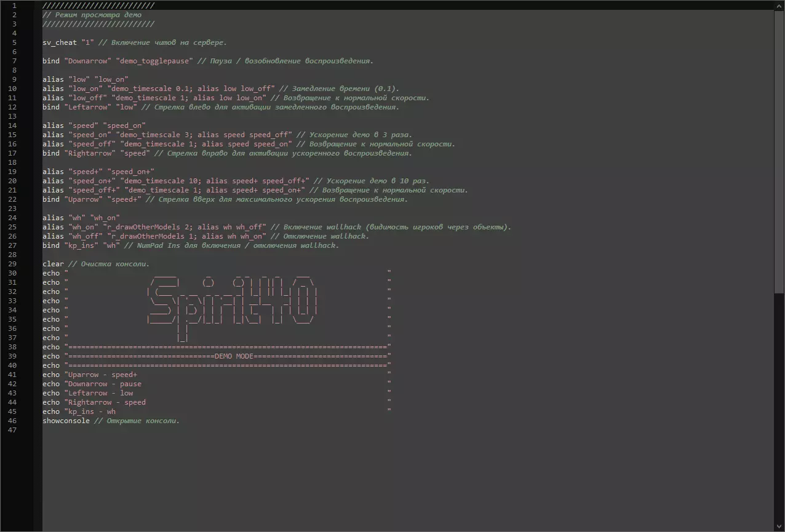Click line number 38 in the gutter
This screenshot has height=532, width=785.
pyautogui.click(x=13, y=347)
